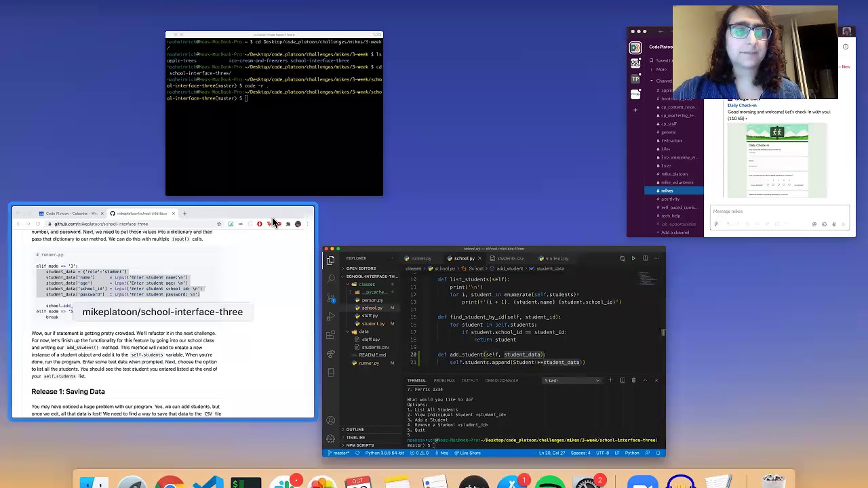Add a channel in Slack sidebar
Image resolution: width=868 pixels, height=488 pixels.
coord(675,232)
